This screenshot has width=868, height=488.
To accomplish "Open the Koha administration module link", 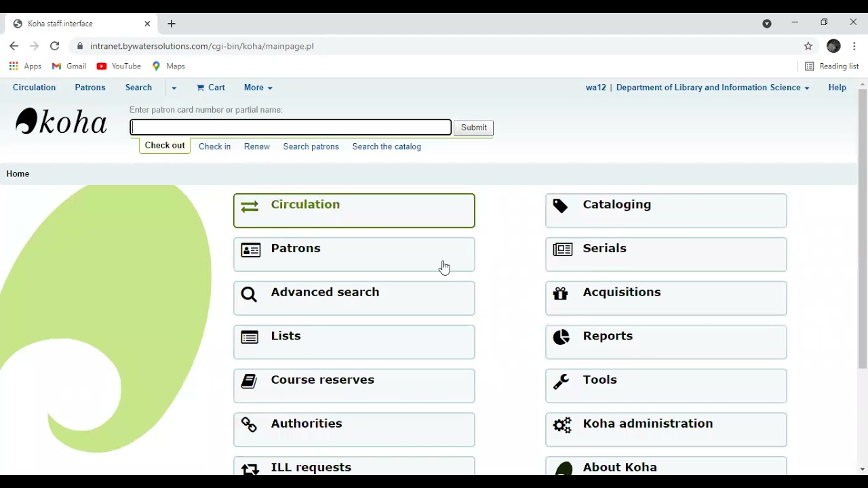I will point(666,430).
